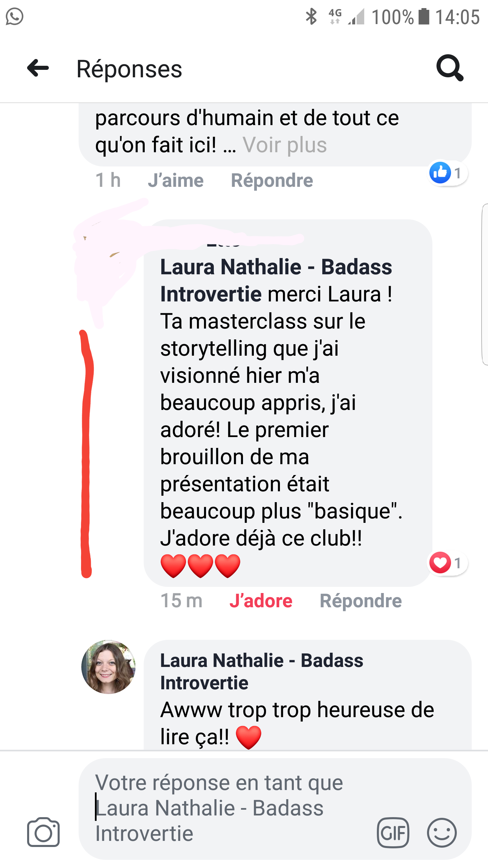Open tagged Laura Nathalie name in masterclass comment
The image size is (488, 868).
276,280
